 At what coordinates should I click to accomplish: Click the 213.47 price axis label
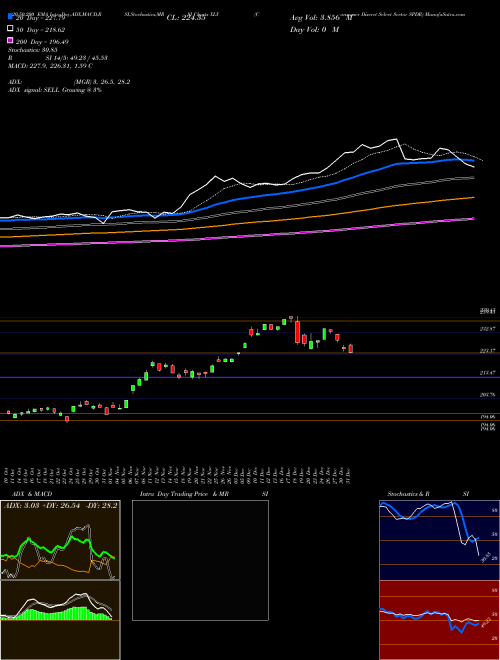click(x=488, y=373)
